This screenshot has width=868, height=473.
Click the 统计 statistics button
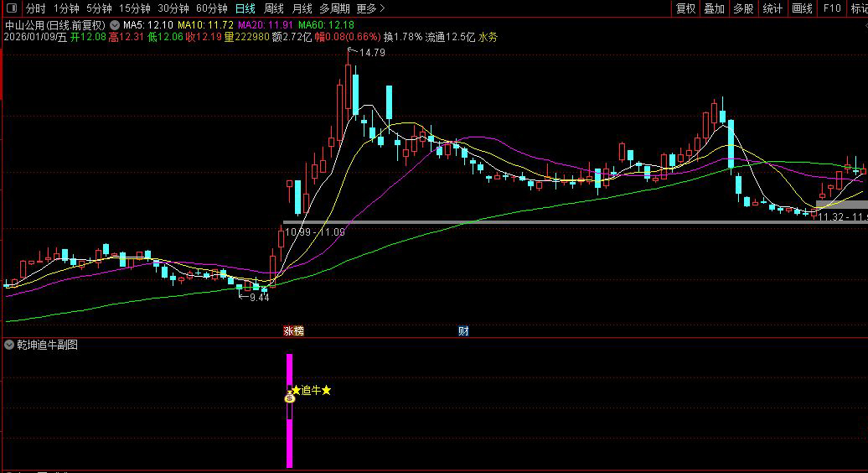772,8
